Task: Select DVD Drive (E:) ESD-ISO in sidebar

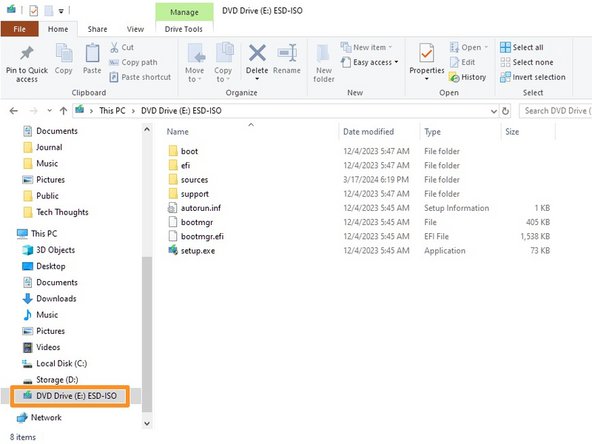Action: pos(70,396)
